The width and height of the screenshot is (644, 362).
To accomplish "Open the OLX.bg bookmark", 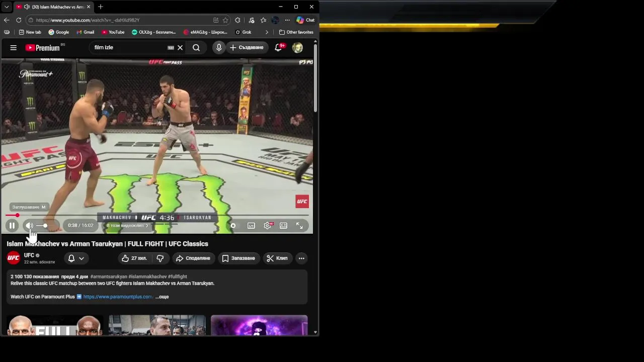I will coord(154,32).
